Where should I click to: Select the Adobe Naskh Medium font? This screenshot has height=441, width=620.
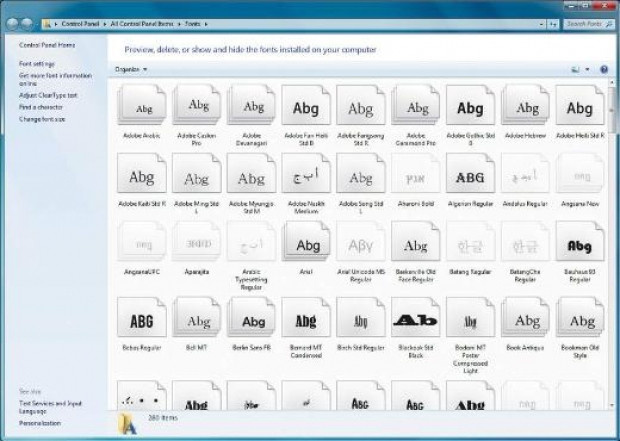306,173
